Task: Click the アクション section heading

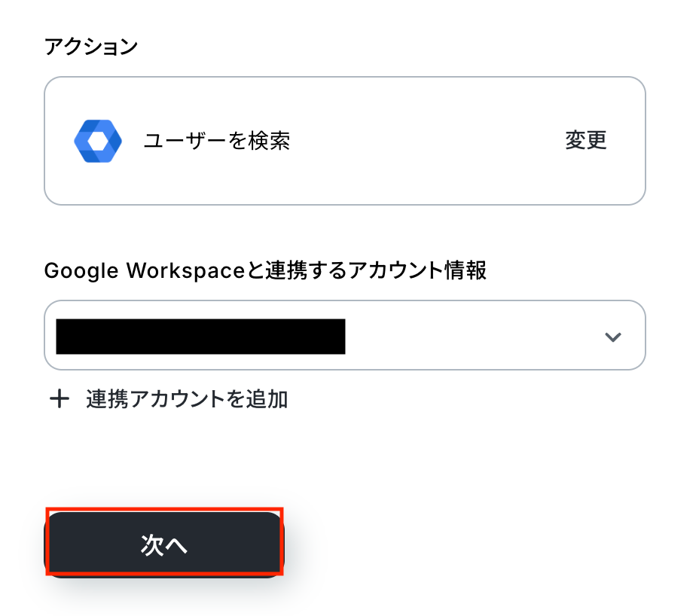Action: click(x=91, y=47)
